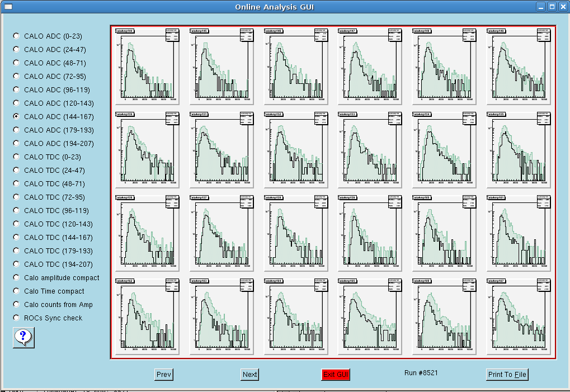Choose CALO TDC (194-207) radio button
This screenshot has height=392, width=570.
pos(16,264)
